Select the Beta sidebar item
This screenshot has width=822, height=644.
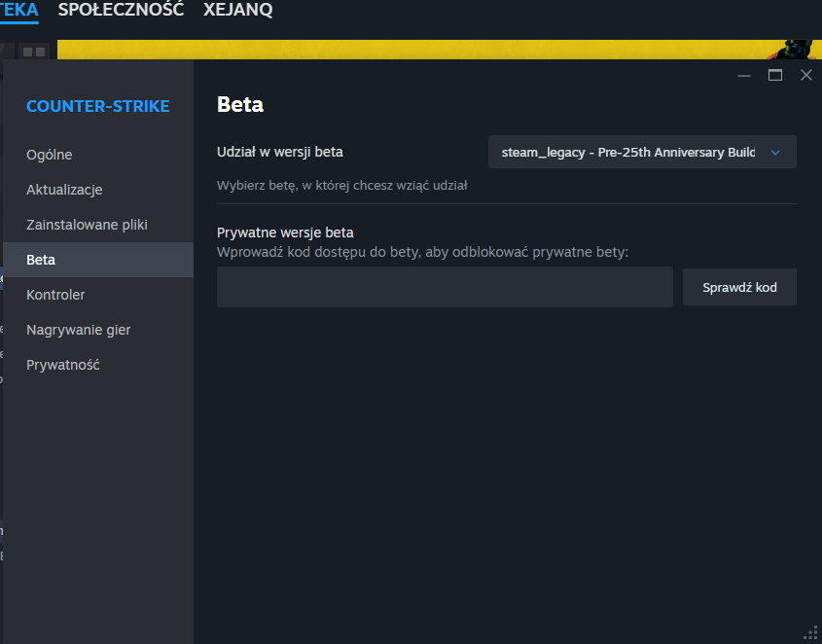point(98,260)
